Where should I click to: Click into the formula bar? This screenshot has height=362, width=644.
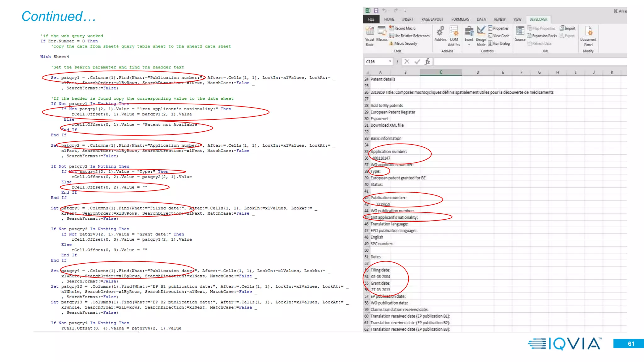pos(528,62)
